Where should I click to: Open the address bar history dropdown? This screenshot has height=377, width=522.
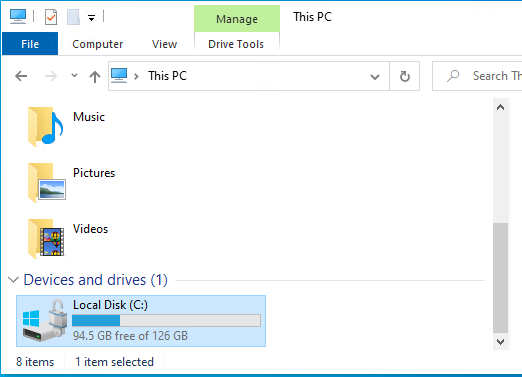pos(375,77)
